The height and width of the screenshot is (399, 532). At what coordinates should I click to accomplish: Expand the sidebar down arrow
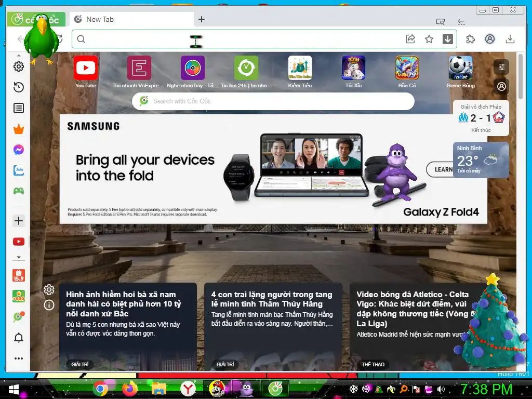click(x=19, y=258)
